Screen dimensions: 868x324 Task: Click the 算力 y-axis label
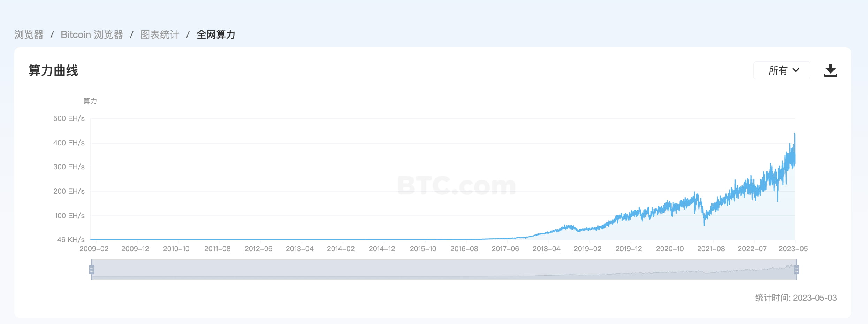pos(89,101)
